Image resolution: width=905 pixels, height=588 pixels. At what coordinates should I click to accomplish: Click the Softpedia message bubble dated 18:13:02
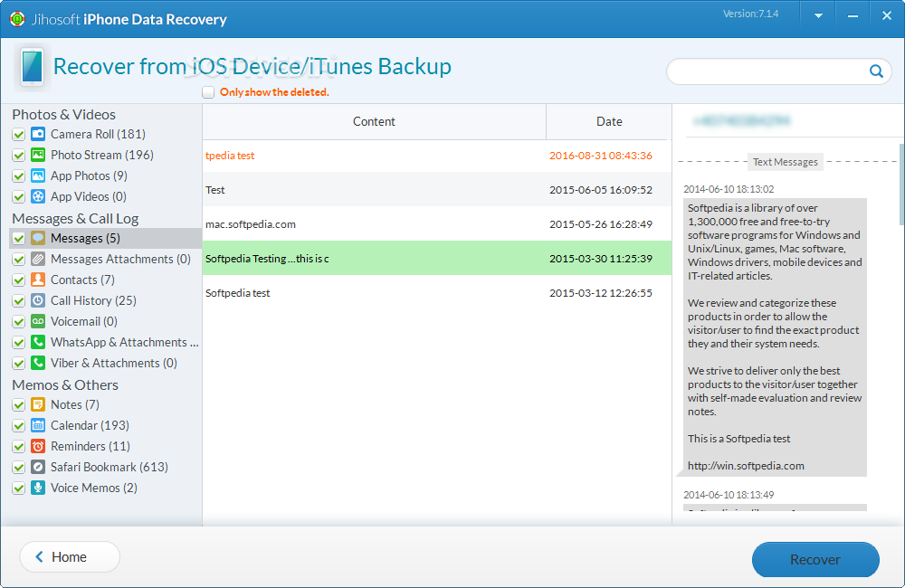pyautogui.click(x=774, y=337)
